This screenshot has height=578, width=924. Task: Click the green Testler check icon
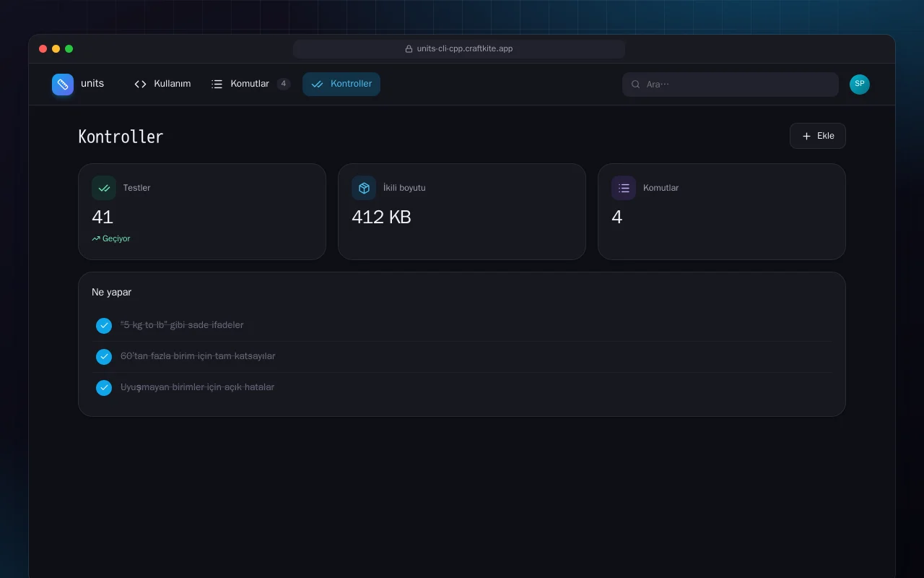104,188
